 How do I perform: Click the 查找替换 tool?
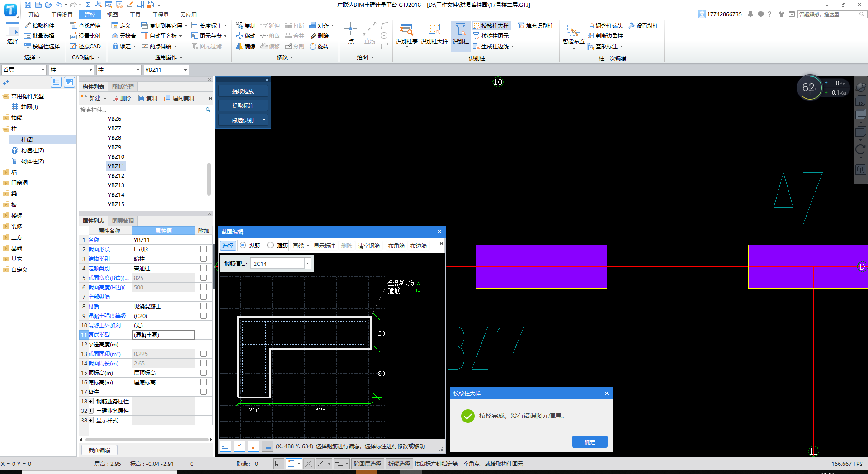(85, 26)
